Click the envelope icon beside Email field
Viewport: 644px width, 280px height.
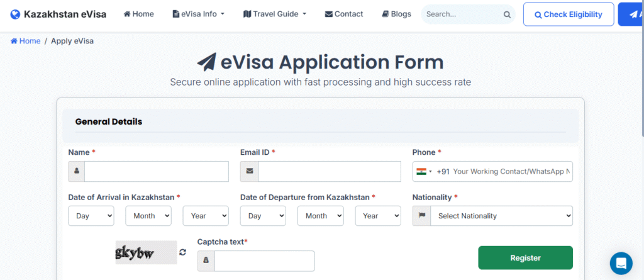coord(249,171)
